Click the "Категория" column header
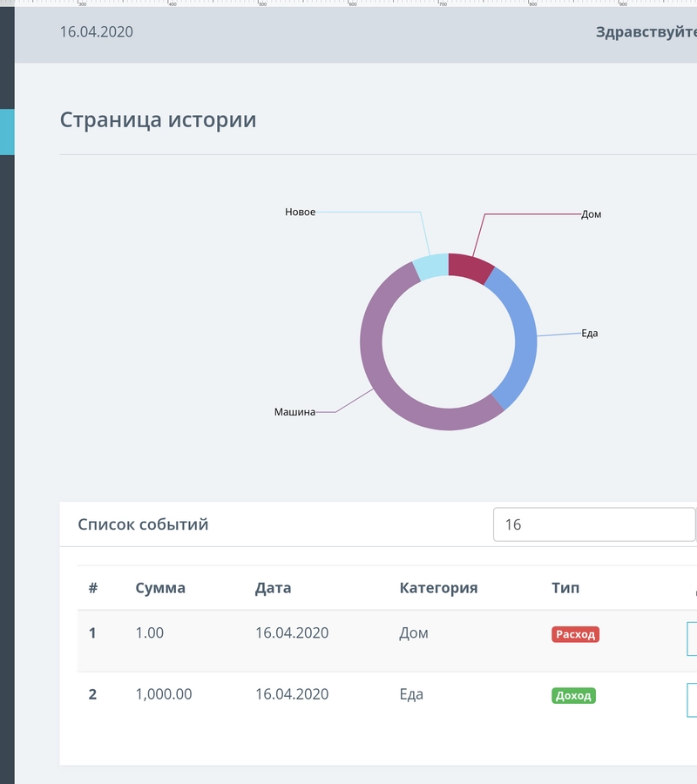The width and height of the screenshot is (697, 784). point(438,588)
